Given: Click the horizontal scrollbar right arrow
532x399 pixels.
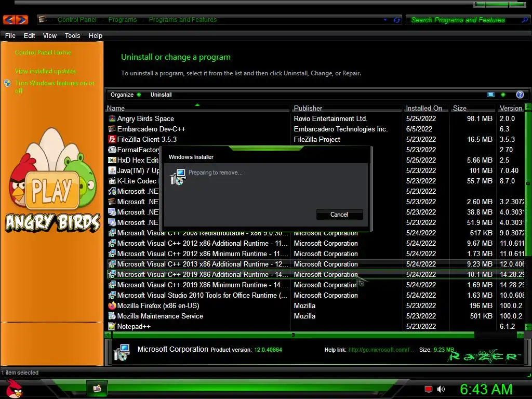Looking at the screenshot, I should click(520, 335).
